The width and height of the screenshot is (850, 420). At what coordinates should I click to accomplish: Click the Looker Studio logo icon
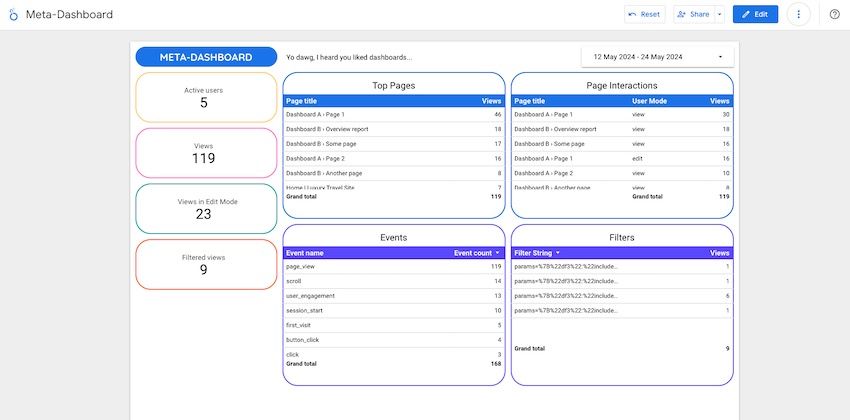(x=14, y=15)
